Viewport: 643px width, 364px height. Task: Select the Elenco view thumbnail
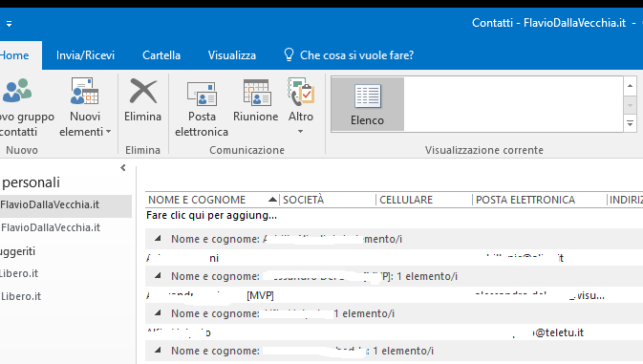click(368, 104)
